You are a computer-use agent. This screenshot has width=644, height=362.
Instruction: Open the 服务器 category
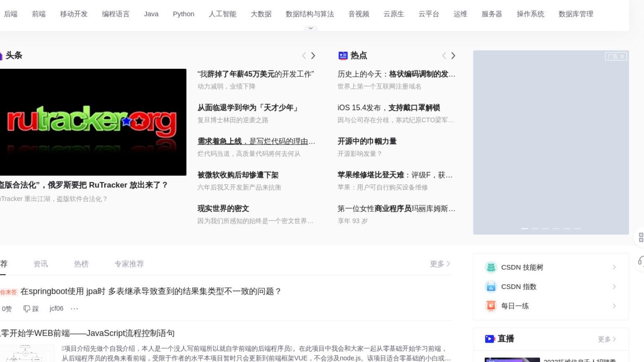point(492,14)
